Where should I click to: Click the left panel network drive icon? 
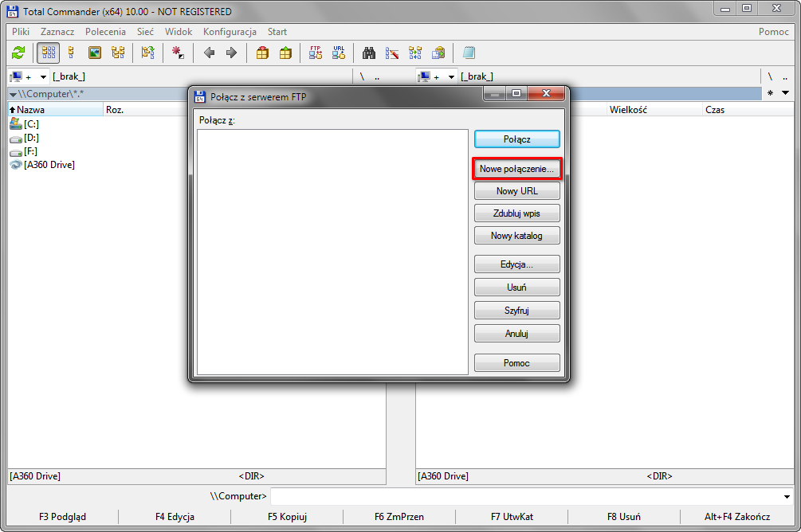pyautogui.click(x=17, y=76)
